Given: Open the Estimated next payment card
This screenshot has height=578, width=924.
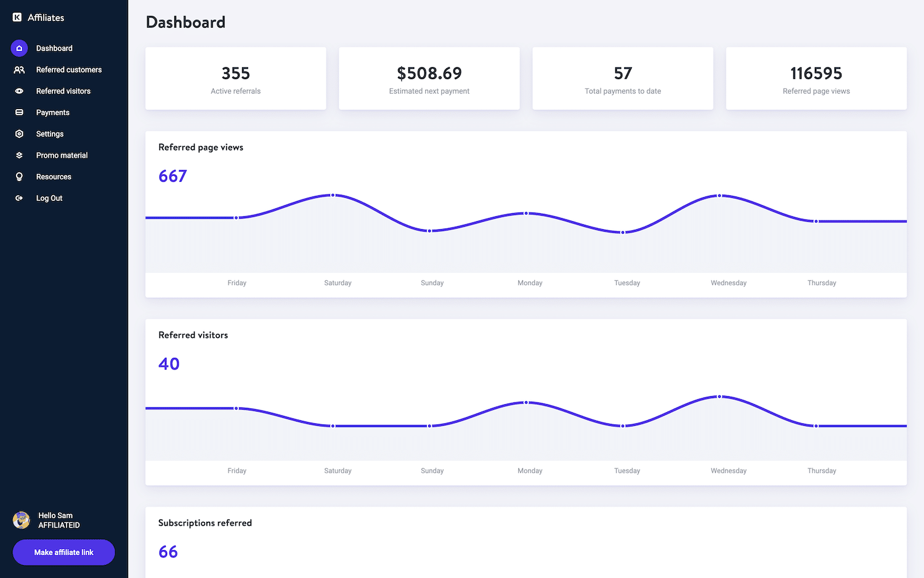Looking at the screenshot, I should tap(429, 78).
